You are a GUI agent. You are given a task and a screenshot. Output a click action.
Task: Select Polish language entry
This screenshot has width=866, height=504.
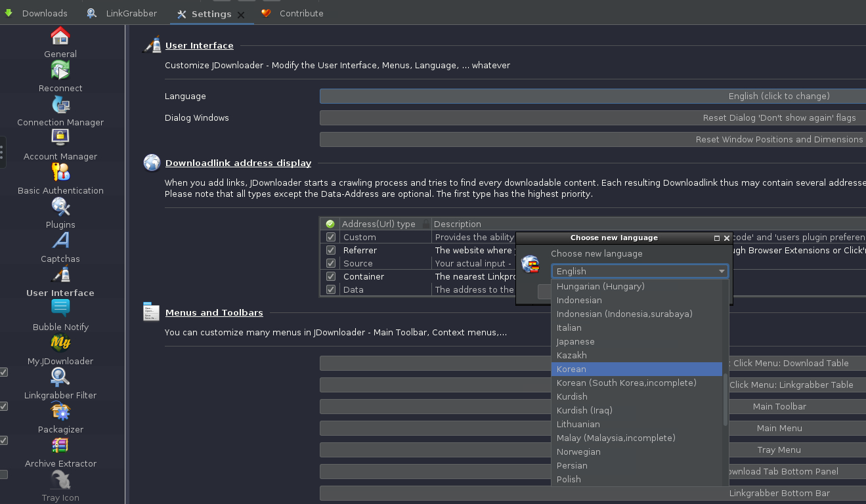pos(637,479)
